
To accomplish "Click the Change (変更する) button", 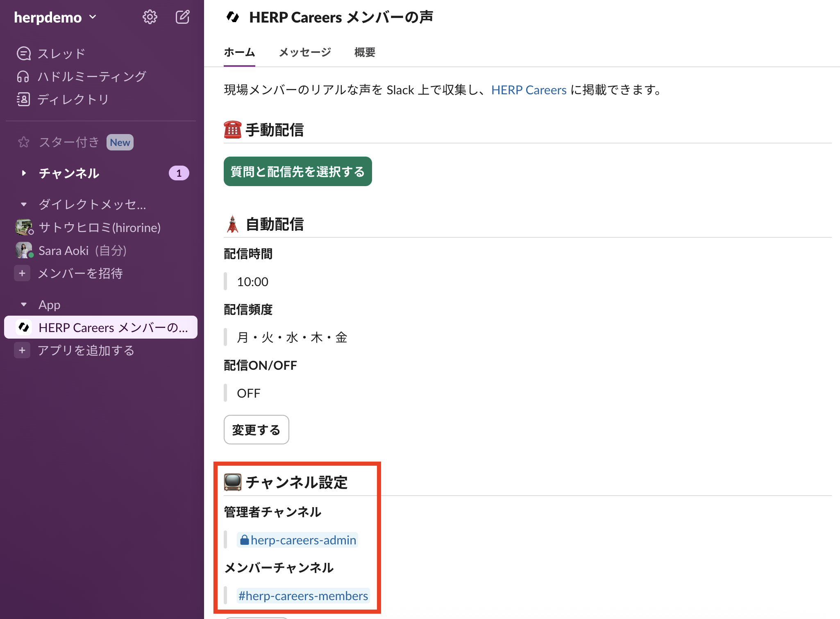I will (x=256, y=430).
